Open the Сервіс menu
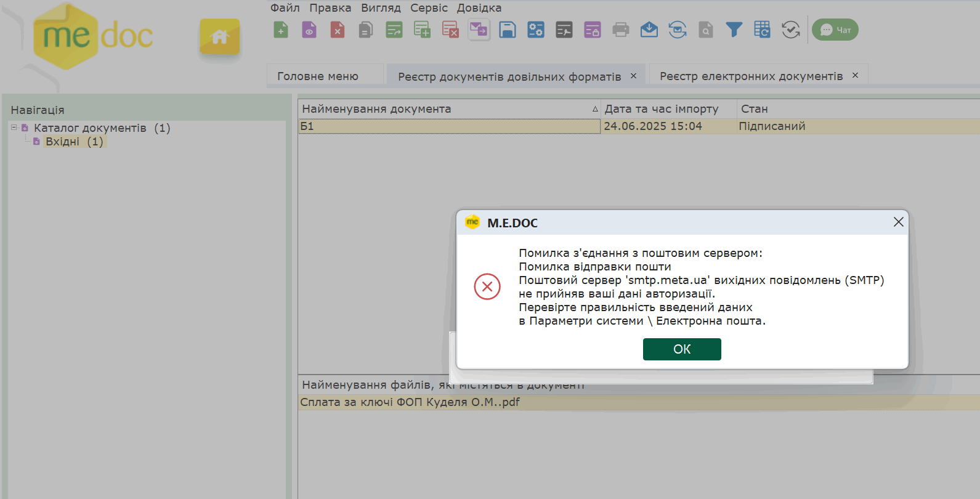Screen dimensions: 980x499 (x=429, y=8)
